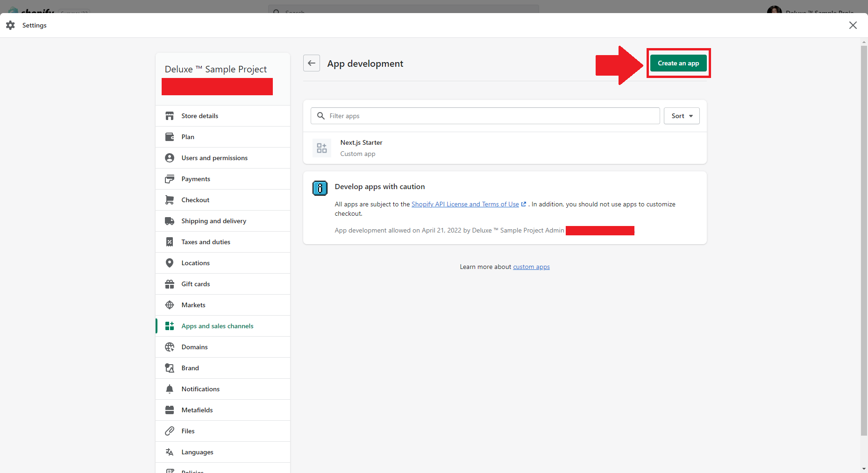Open Shopify API License and Terms of Use link
The width and height of the screenshot is (868, 473).
(465, 204)
